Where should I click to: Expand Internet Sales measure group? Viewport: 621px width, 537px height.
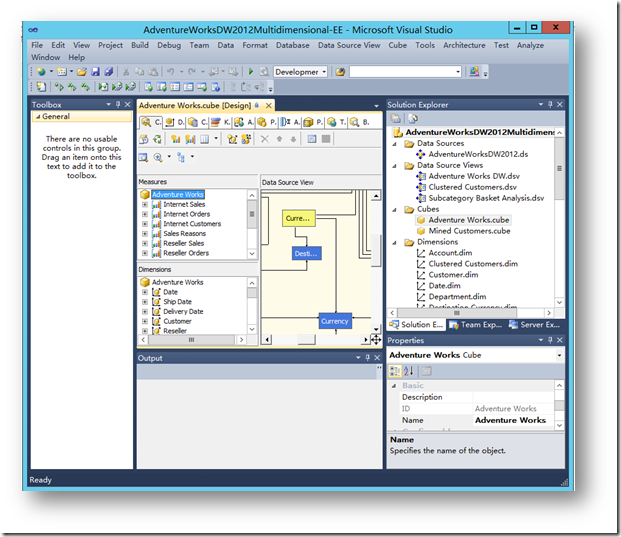(145, 205)
